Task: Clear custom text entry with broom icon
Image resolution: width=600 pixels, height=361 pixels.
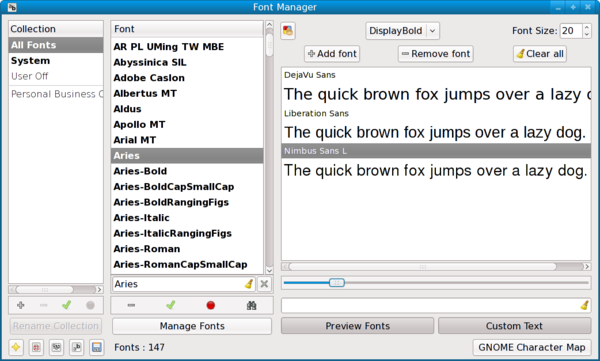Action: point(584,305)
